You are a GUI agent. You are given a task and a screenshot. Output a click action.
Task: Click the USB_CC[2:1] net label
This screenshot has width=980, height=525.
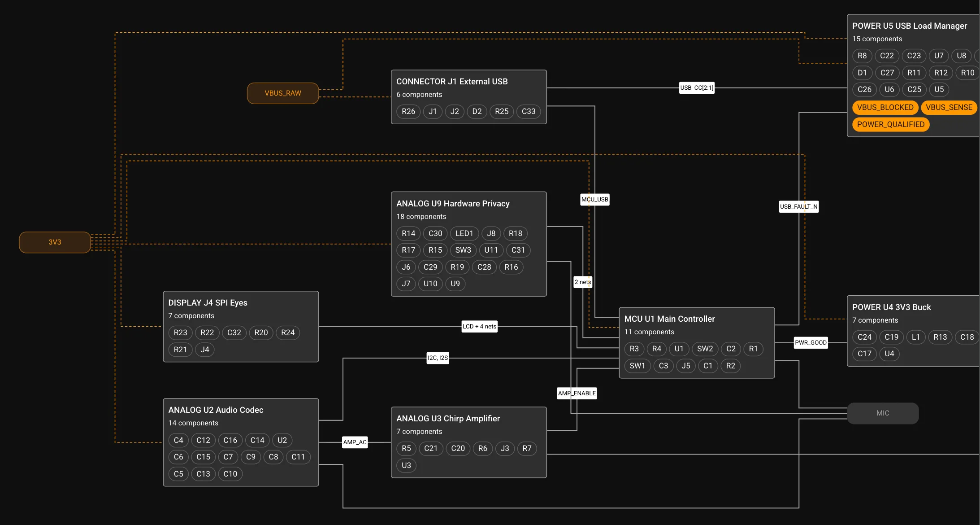click(x=697, y=88)
